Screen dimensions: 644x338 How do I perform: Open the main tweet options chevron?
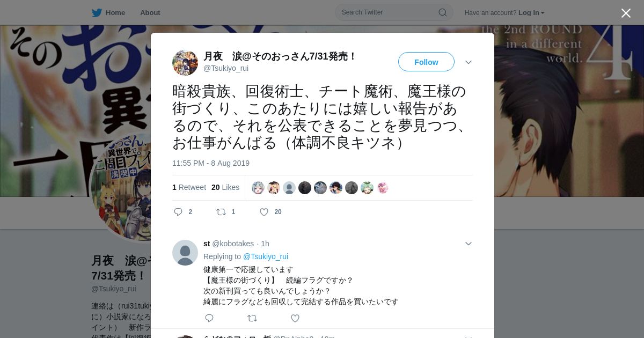tap(469, 62)
